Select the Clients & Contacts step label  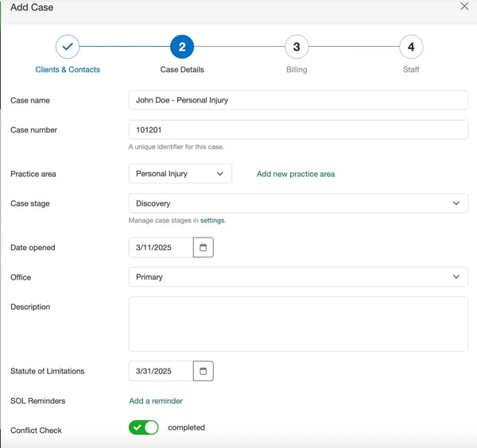click(68, 70)
